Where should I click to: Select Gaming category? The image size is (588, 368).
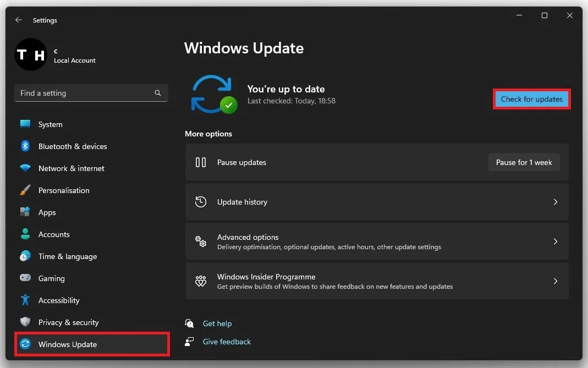click(x=91, y=278)
